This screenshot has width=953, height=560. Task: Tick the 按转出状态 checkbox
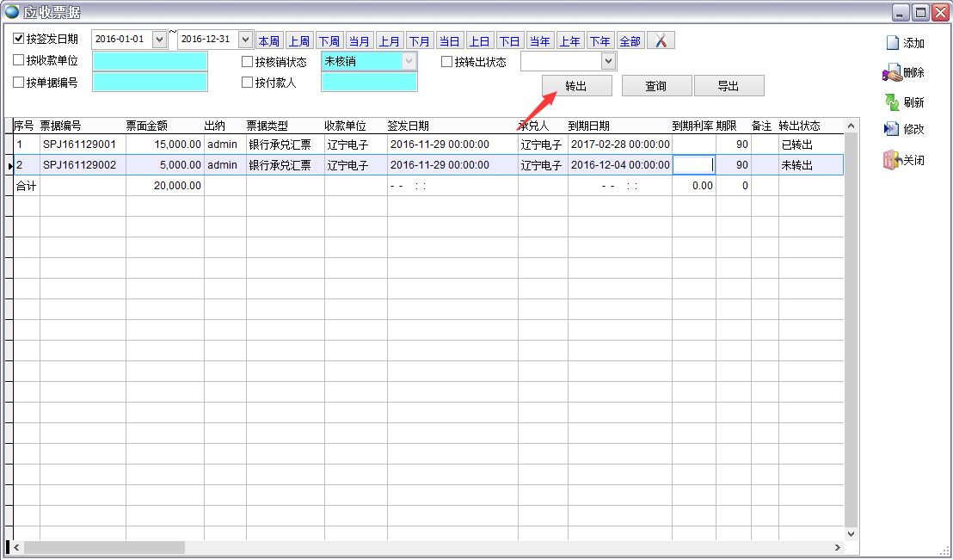[447, 62]
